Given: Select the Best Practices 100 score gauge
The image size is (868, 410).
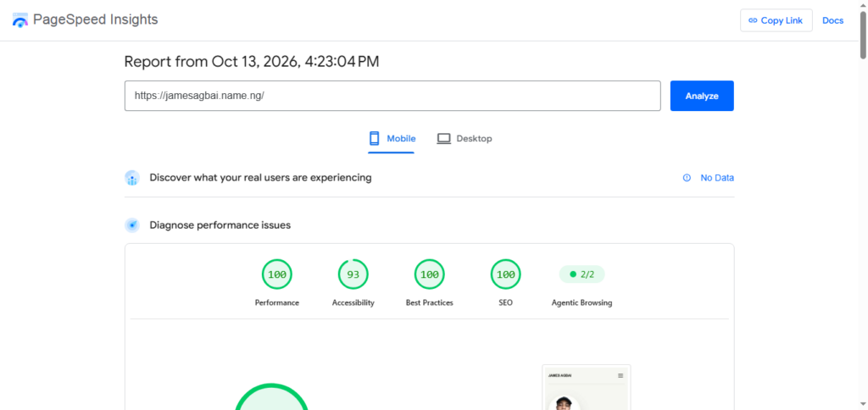Looking at the screenshot, I should coord(430,274).
